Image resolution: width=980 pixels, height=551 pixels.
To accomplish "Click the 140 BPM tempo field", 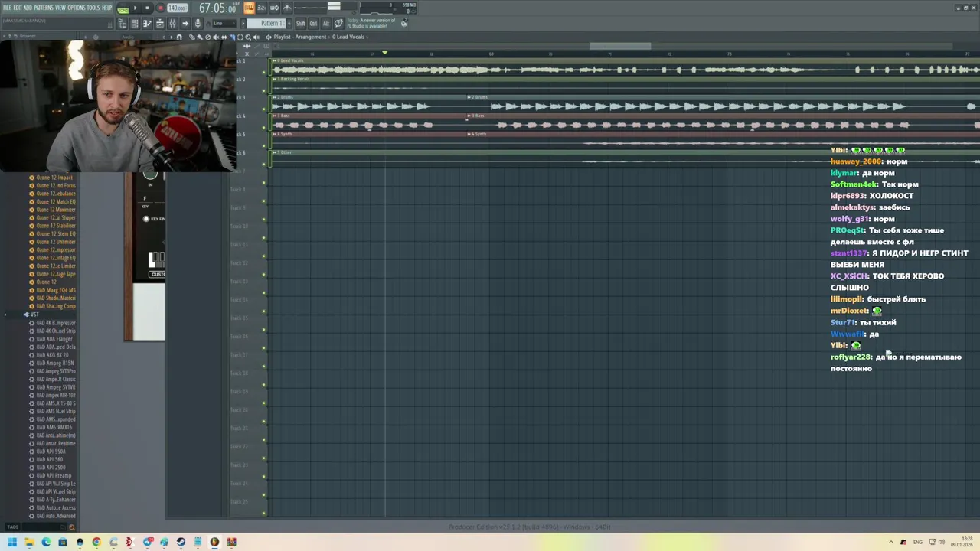I will tap(177, 8).
